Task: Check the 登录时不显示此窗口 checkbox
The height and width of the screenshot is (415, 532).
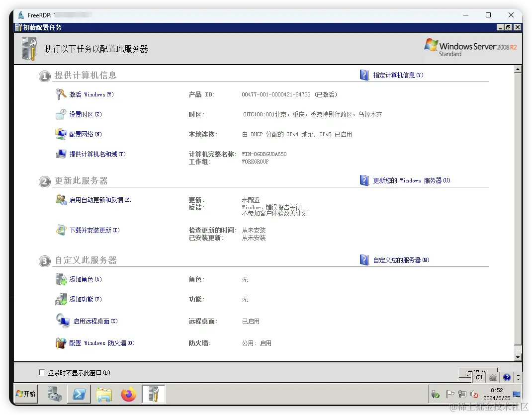Action: pos(42,372)
